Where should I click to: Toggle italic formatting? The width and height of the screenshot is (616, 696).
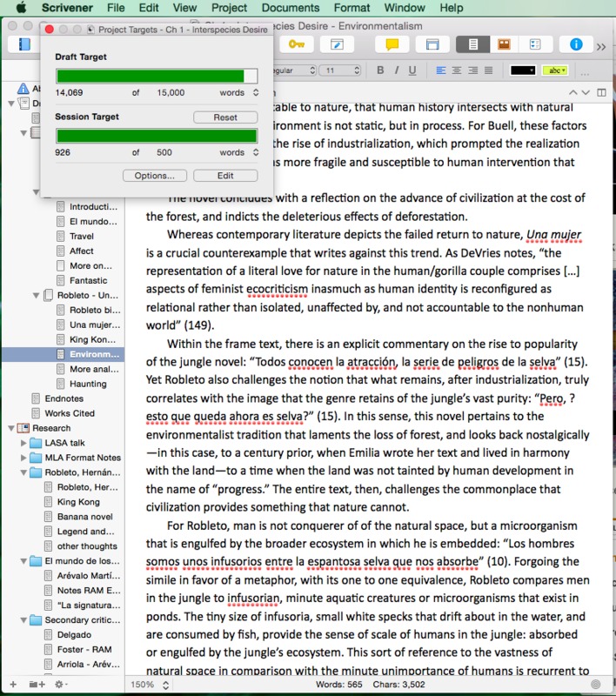tap(397, 70)
